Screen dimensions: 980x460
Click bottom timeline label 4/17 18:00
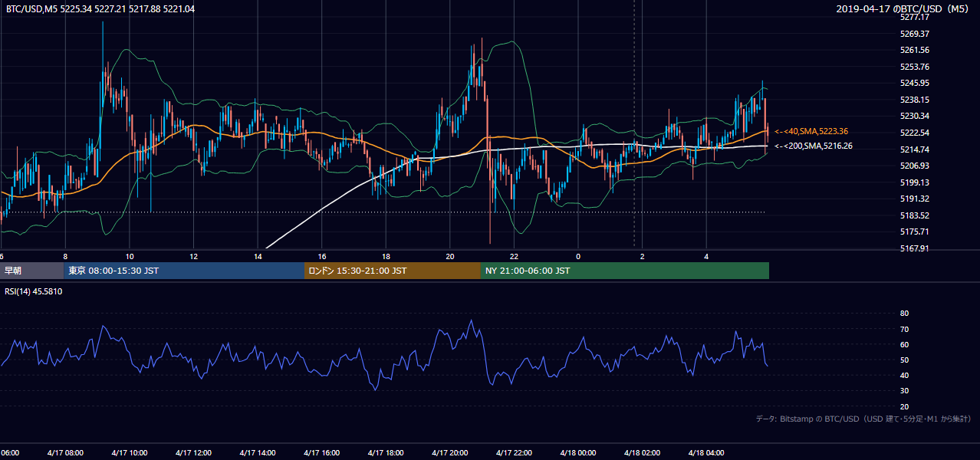pos(386,453)
